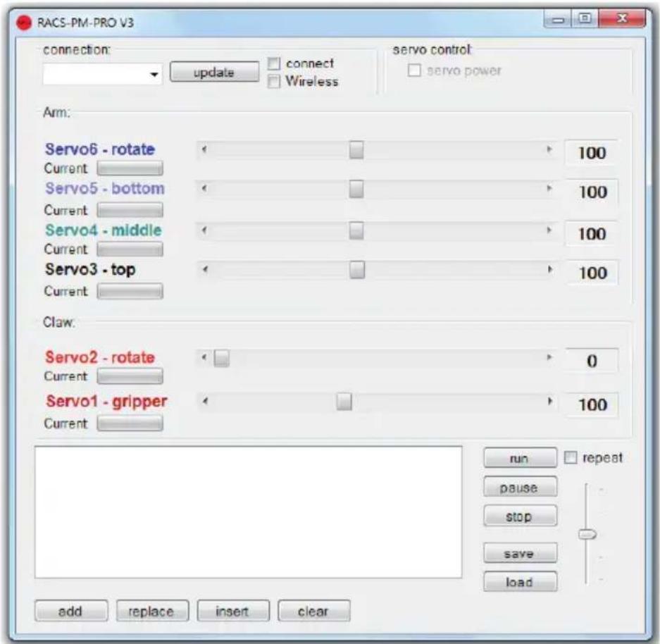Screen dimensions: 660x644
Task: Click the run button
Action: point(521,458)
